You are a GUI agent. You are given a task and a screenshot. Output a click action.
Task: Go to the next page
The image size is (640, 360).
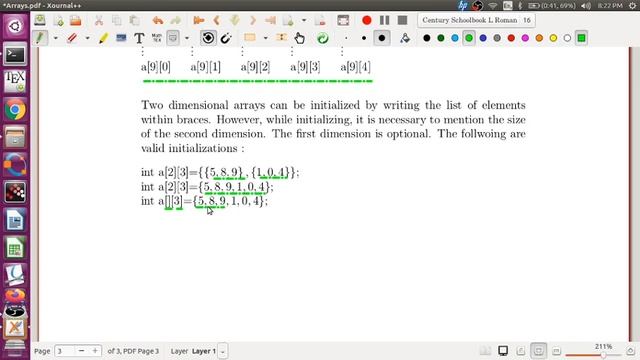click(253, 20)
